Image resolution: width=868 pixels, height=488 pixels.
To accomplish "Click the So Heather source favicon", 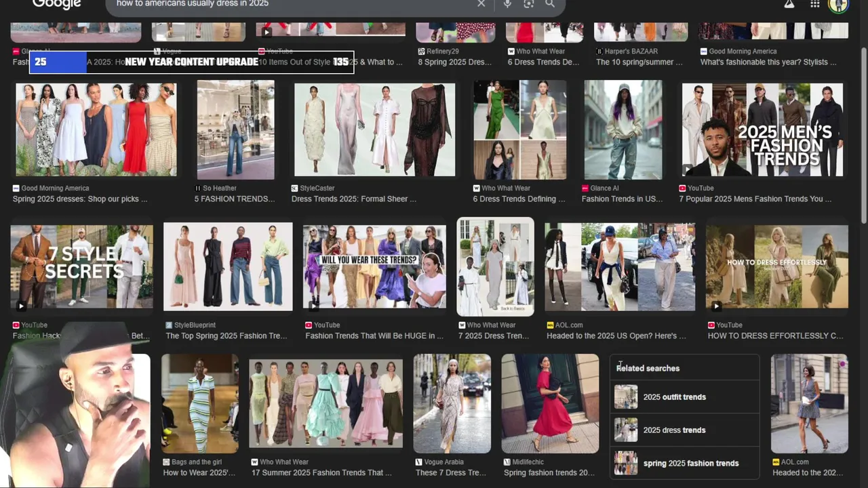I will click(198, 188).
